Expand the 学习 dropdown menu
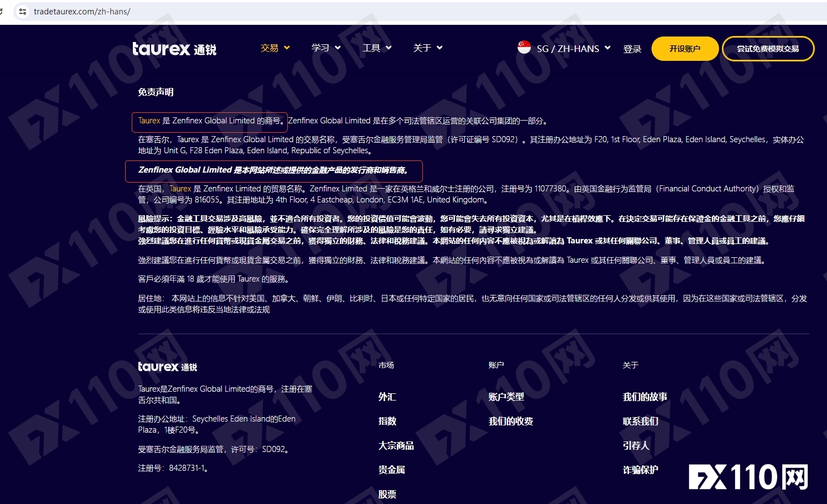This screenshot has width=827, height=504. pos(326,48)
